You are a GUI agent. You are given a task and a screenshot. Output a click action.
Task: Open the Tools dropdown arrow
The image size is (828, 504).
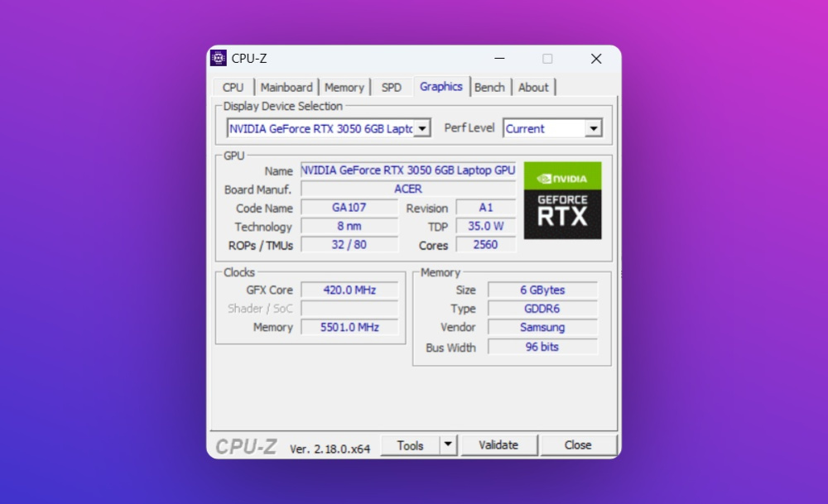click(448, 445)
